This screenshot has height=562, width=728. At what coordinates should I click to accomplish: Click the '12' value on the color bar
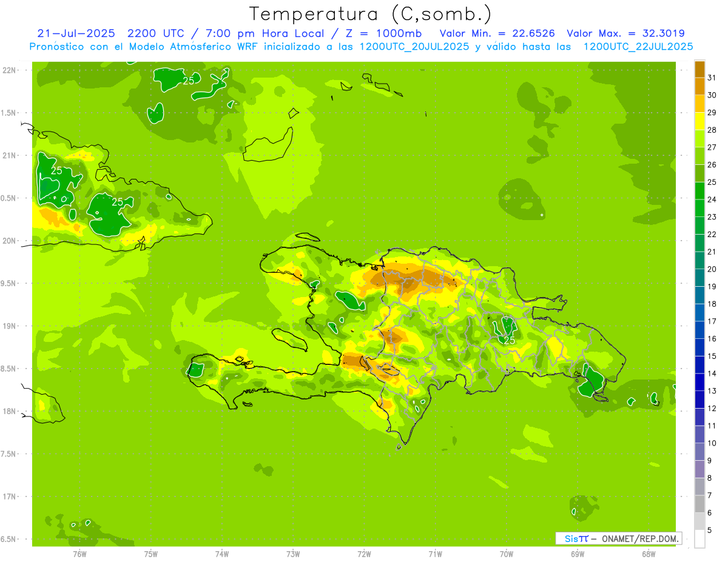(712, 408)
